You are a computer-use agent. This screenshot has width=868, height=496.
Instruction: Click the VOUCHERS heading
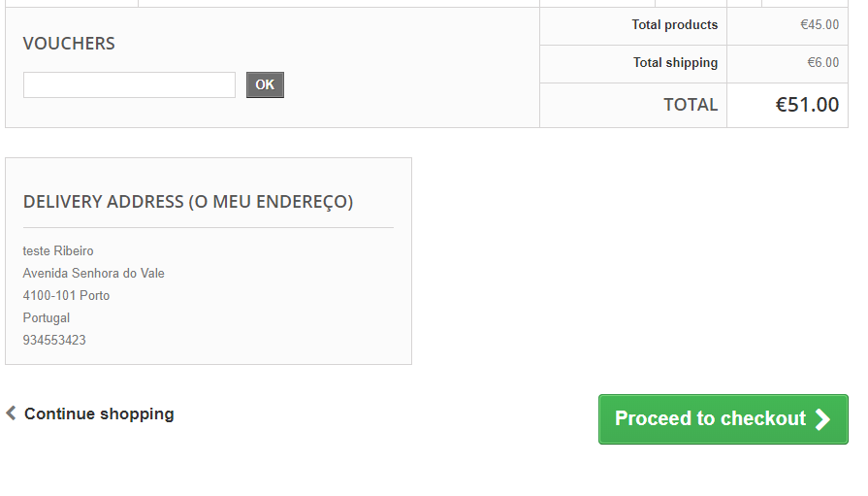pos(69,44)
